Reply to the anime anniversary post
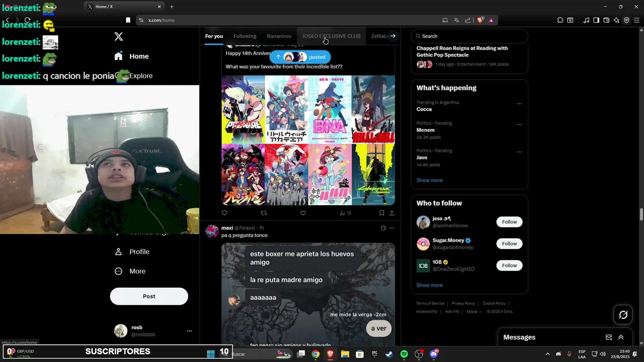 pos(224,213)
